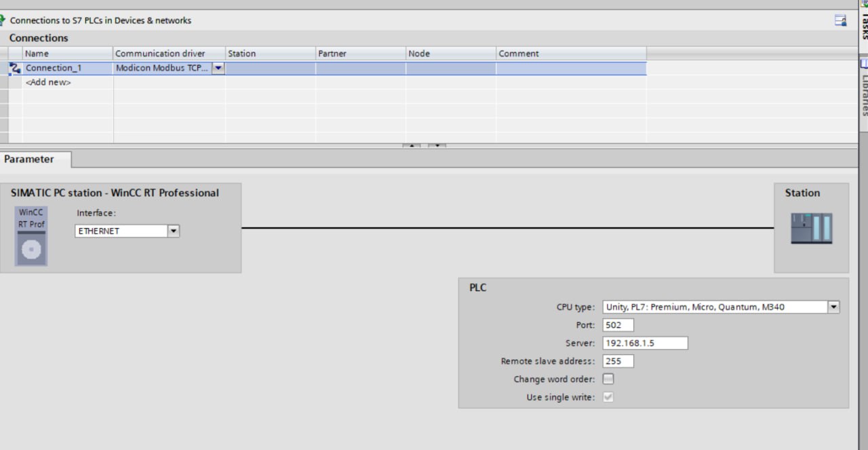The height and width of the screenshot is (450, 868).
Task: Click the Add new row
Action: (48, 83)
